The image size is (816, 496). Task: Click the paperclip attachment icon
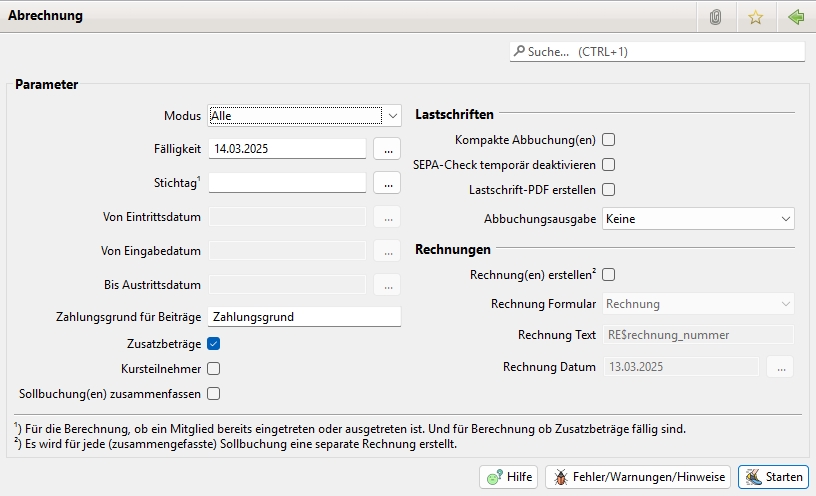[x=715, y=17]
